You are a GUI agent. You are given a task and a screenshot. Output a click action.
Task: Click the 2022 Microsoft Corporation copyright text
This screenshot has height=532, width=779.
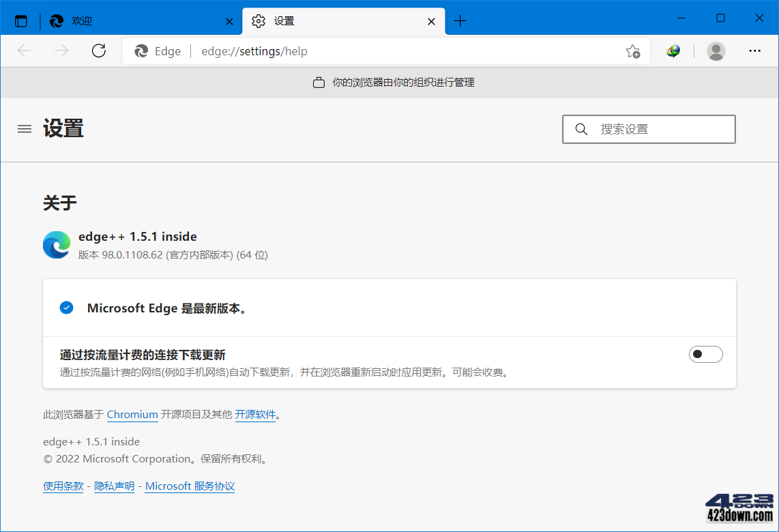pyautogui.click(x=157, y=458)
